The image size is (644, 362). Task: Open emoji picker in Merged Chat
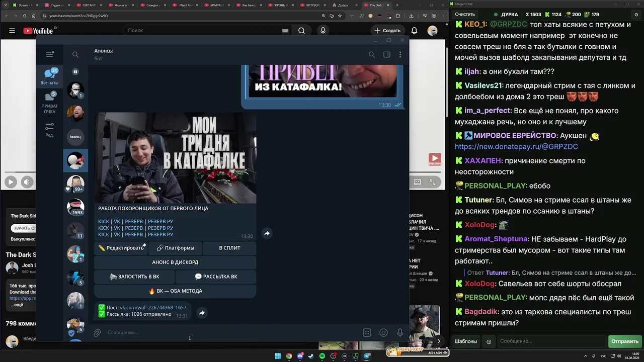[489, 341]
